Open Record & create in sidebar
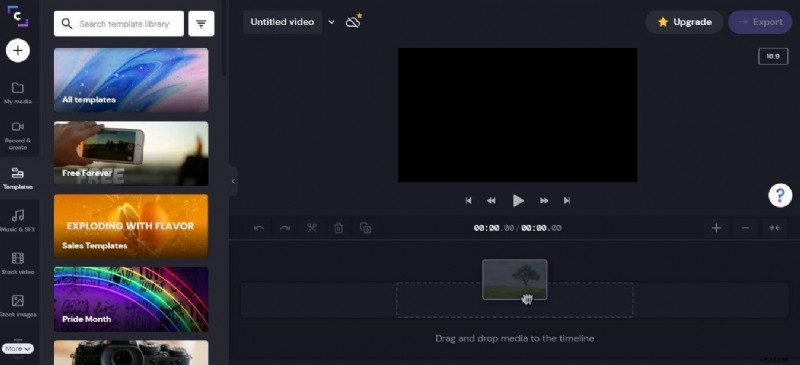The height and width of the screenshot is (365, 800). click(x=18, y=135)
